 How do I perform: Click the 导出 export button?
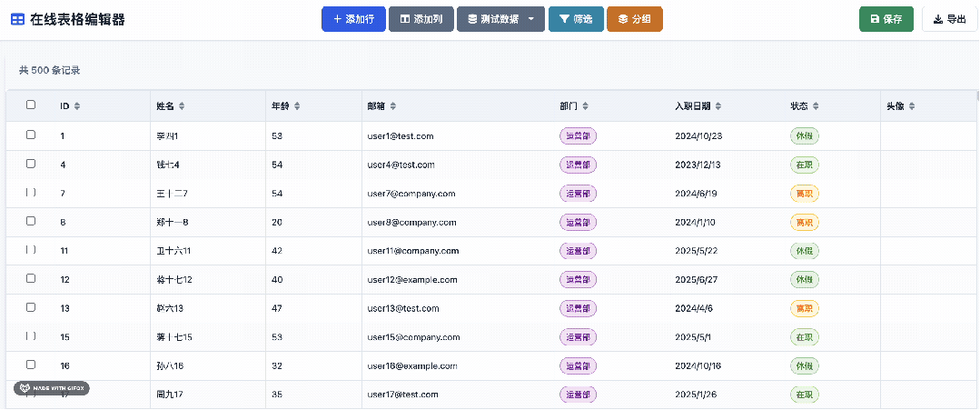(949, 19)
